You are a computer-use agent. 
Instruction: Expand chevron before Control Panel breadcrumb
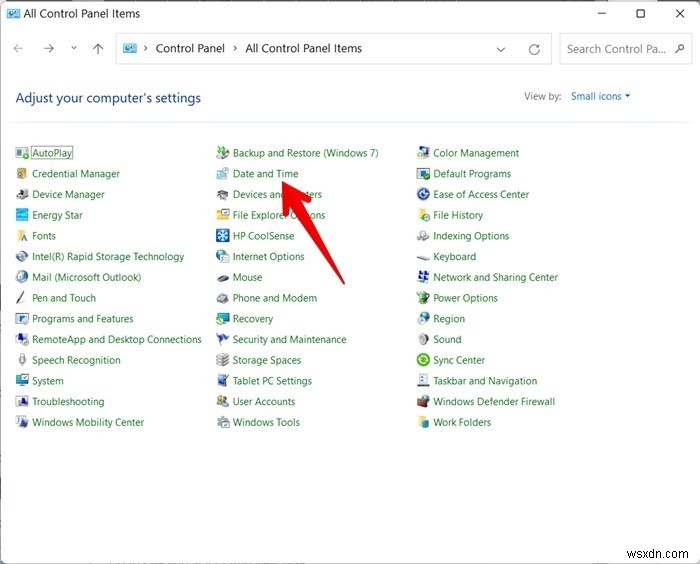[146, 48]
